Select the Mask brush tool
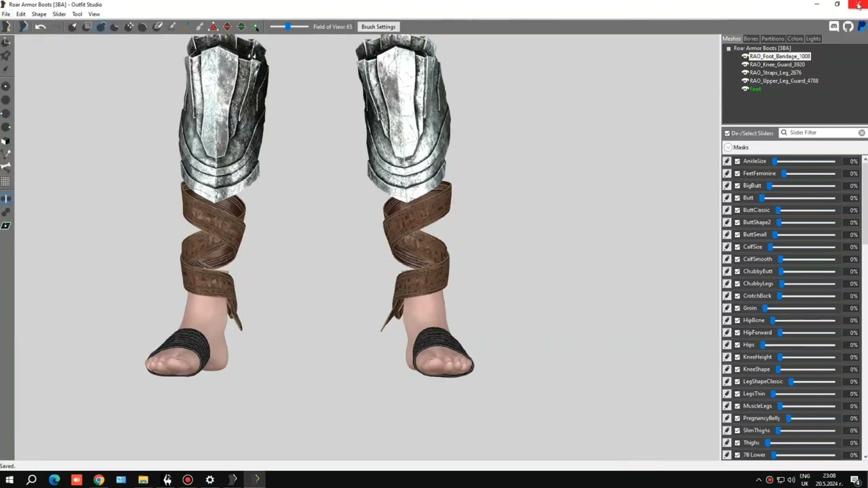This screenshot has height=488, width=868. 87,27
